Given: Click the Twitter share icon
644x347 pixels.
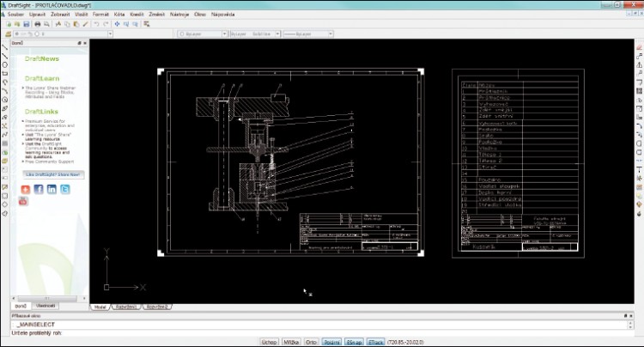Looking at the screenshot, I should pos(65,189).
